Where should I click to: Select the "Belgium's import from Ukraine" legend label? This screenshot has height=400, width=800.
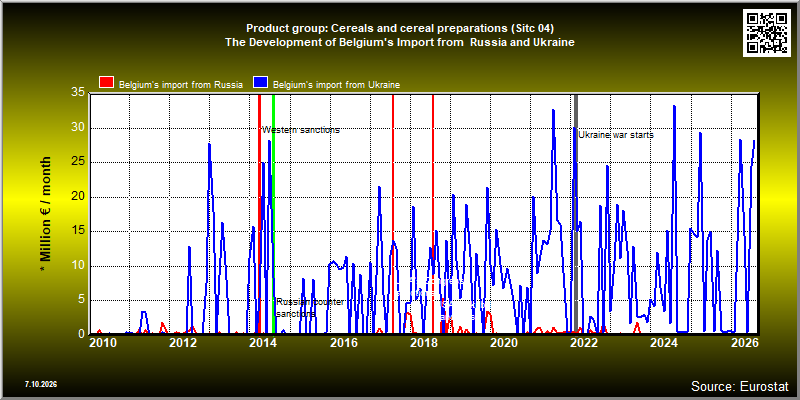(336, 85)
